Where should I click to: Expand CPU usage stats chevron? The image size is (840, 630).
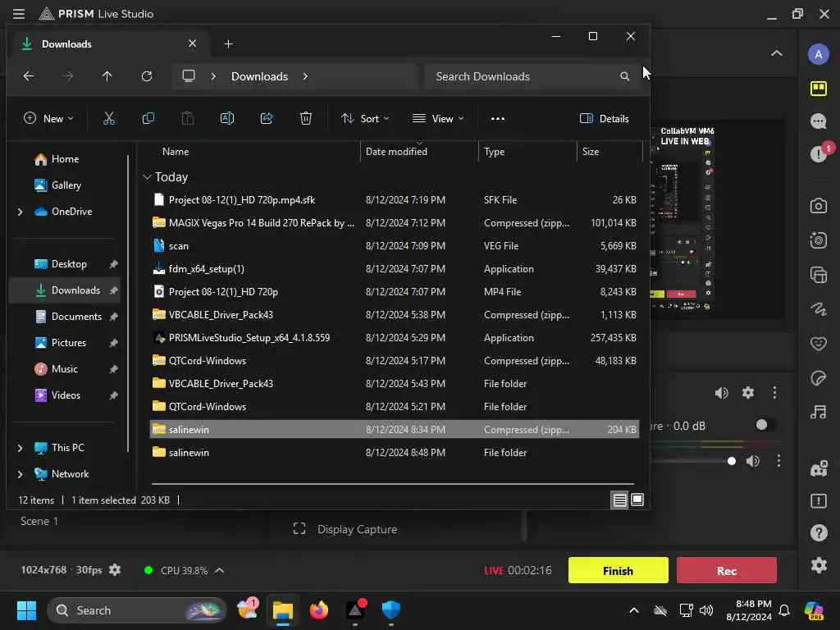pyautogui.click(x=220, y=571)
